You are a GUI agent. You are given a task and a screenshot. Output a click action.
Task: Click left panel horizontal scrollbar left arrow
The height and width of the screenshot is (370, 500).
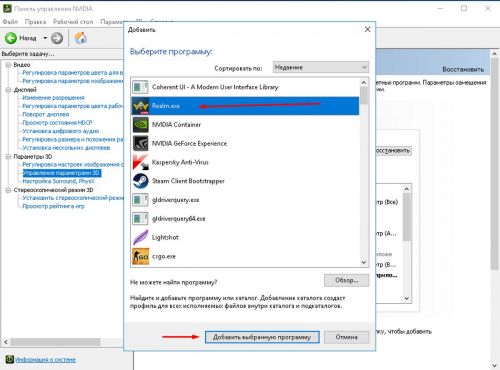tap(6, 342)
